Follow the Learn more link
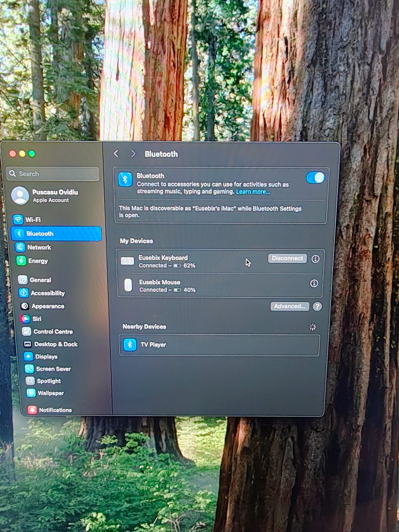 (x=253, y=192)
